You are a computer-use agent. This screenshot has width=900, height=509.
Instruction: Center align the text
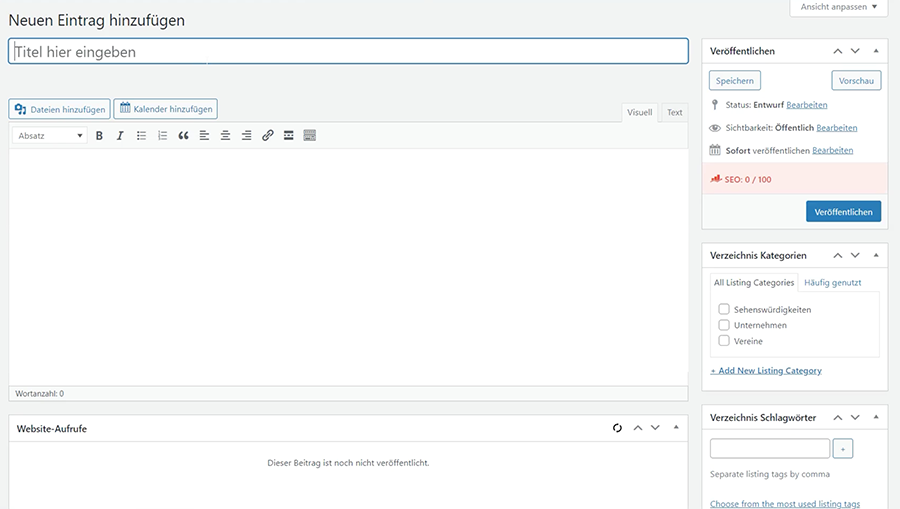click(225, 136)
